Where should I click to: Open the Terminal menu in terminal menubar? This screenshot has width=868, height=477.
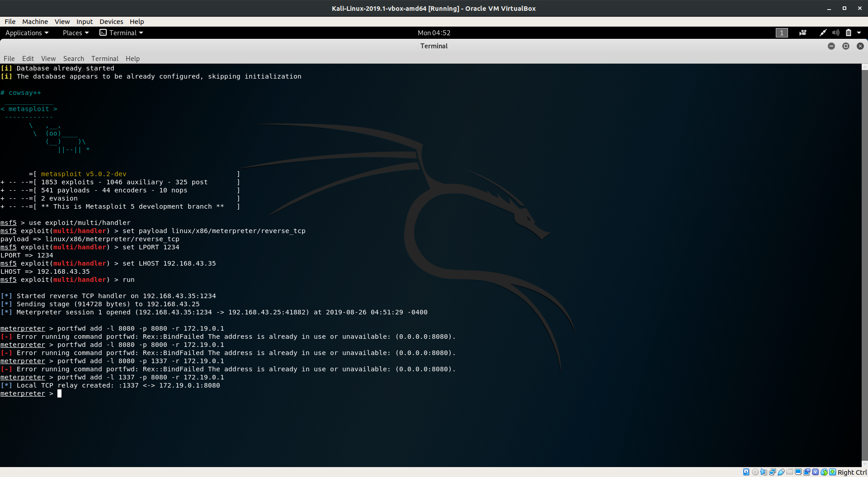pos(105,59)
